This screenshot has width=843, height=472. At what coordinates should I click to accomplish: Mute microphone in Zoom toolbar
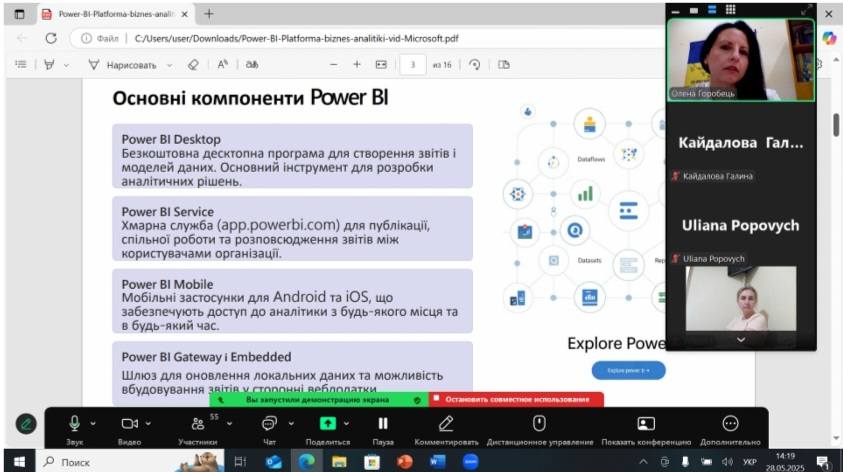[74, 423]
